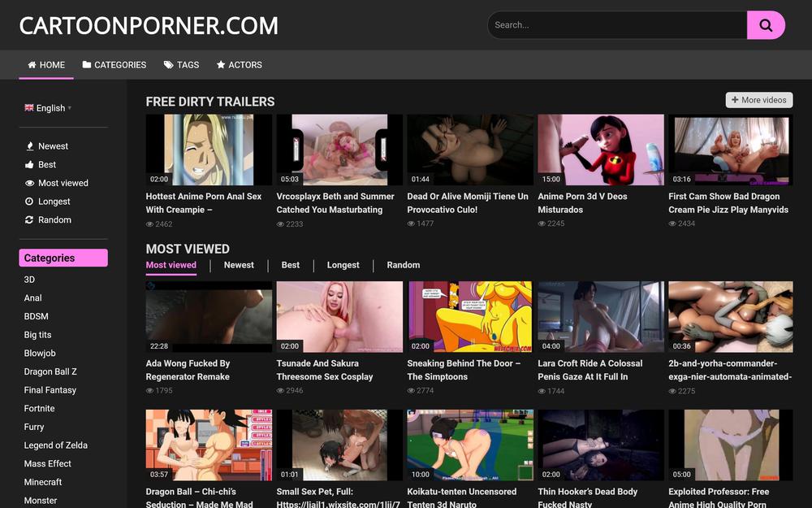Open the HOME nav tab
812x508 pixels.
[x=46, y=65]
